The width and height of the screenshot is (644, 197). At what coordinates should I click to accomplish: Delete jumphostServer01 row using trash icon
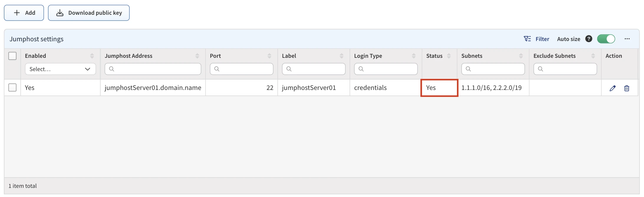pyautogui.click(x=627, y=88)
